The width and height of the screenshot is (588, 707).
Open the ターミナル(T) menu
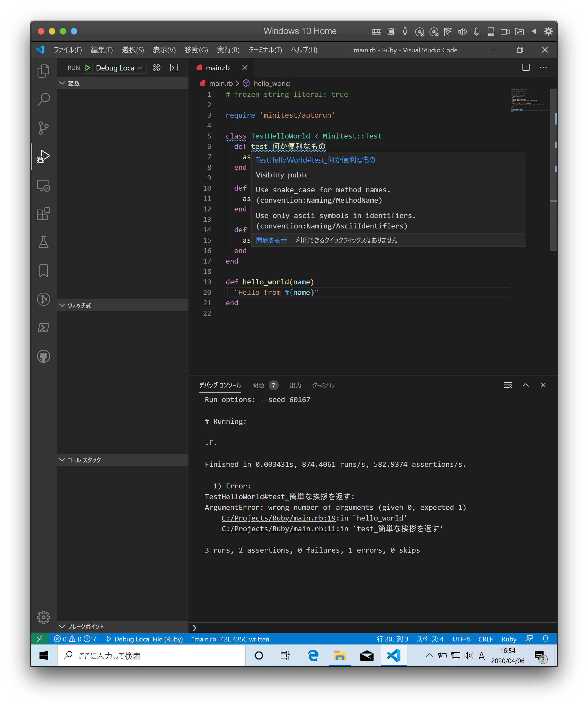pyautogui.click(x=265, y=50)
